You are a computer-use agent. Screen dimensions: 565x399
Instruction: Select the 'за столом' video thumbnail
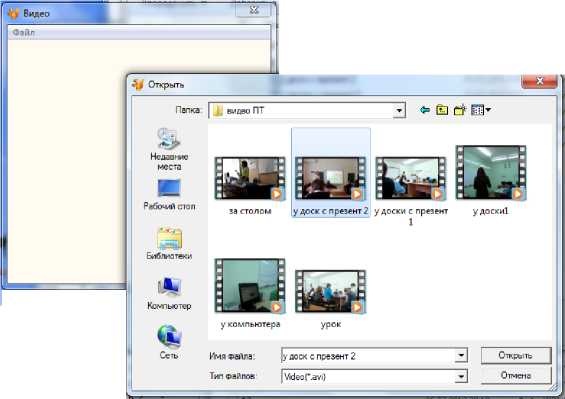click(x=250, y=186)
